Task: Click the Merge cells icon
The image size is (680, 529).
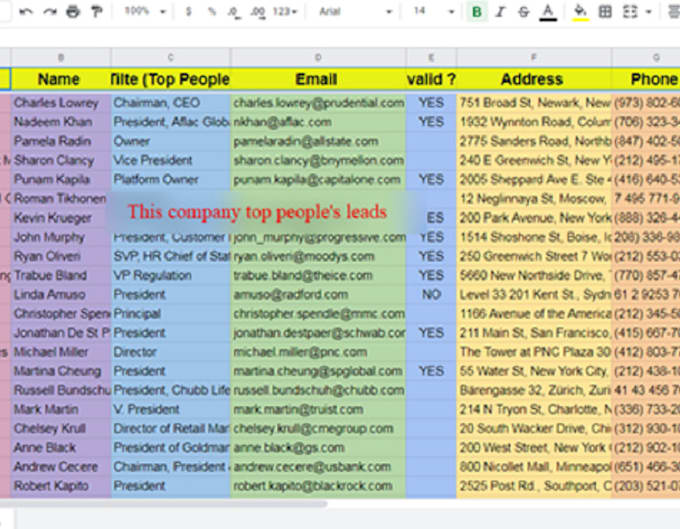Action: 630,12
